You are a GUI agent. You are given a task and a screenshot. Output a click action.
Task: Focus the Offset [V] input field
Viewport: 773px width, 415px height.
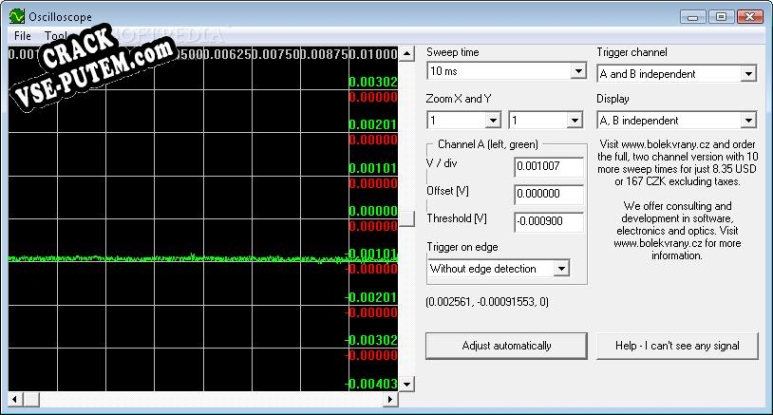tap(547, 195)
